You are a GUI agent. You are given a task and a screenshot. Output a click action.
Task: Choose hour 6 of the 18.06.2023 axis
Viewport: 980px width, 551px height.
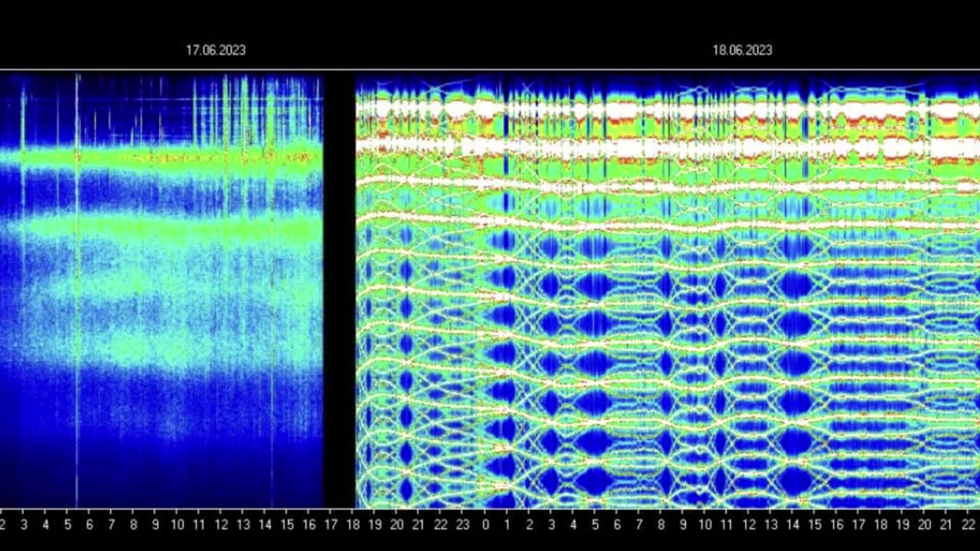pyautogui.click(x=617, y=525)
